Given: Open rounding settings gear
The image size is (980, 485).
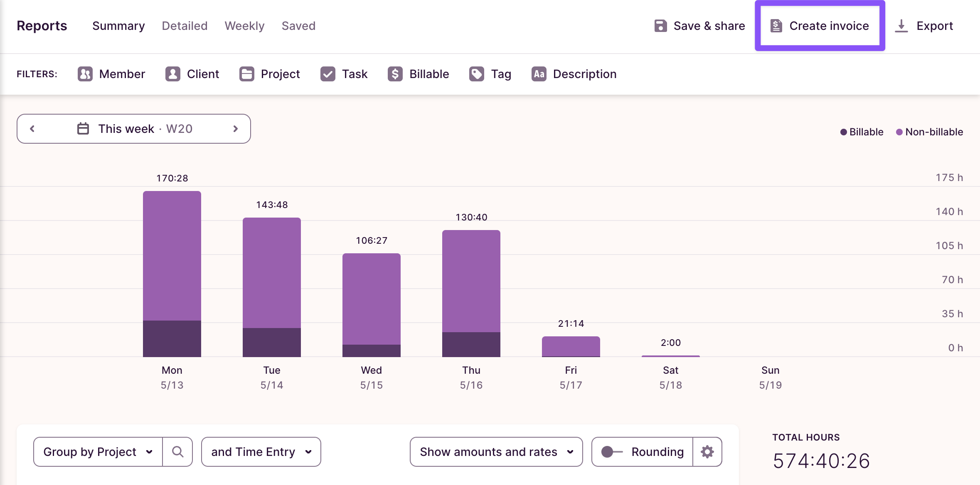Looking at the screenshot, I should click(x=708, y=452).
